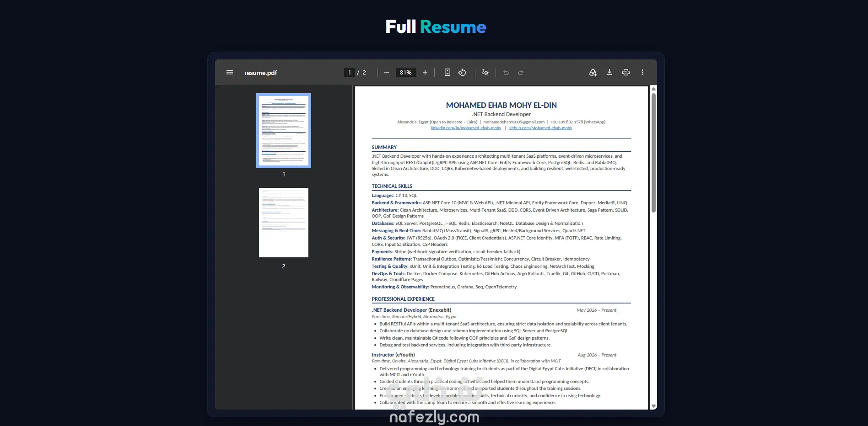
Task: Click the undo arrow in the toolbar
Action: coord(506,72)
